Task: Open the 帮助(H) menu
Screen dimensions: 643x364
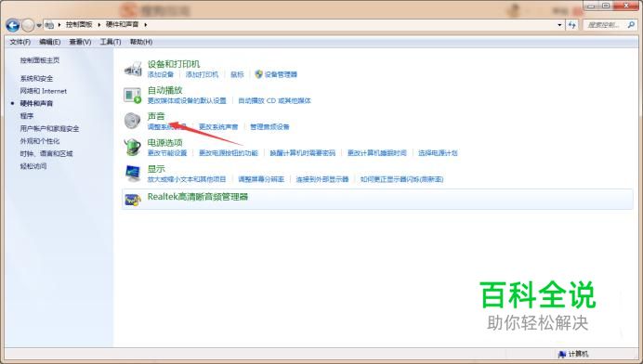Action: tap(141, 42)
